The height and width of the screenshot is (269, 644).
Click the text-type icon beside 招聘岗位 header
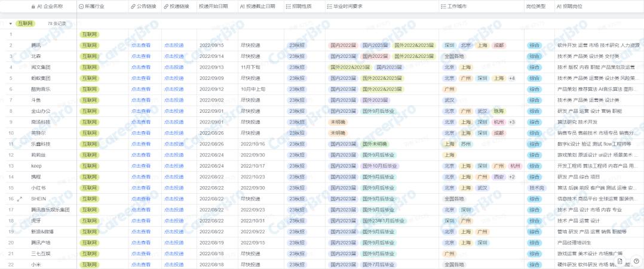[559, 7]
